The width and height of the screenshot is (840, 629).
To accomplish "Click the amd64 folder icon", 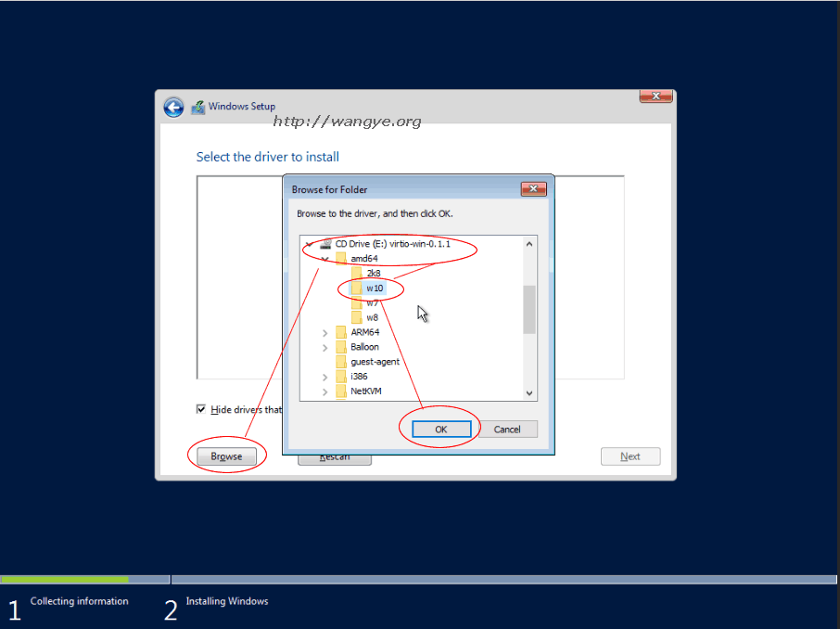I will click(341, 259).
